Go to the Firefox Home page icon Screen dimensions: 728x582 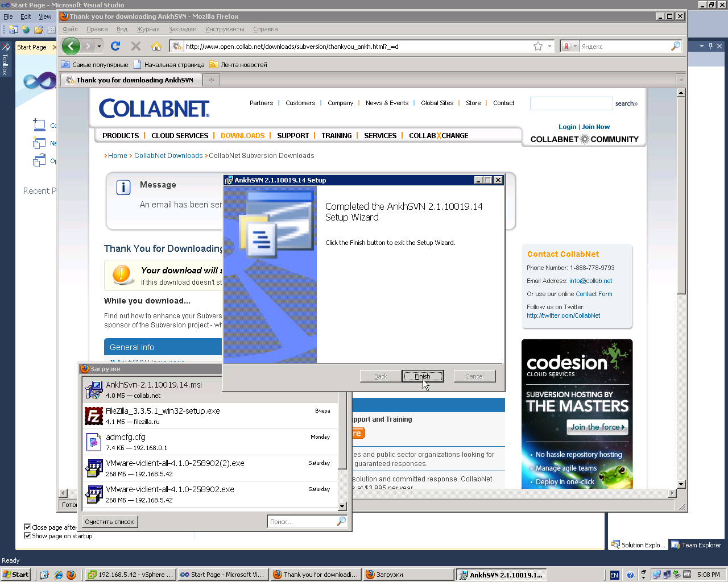click(156, 46)
